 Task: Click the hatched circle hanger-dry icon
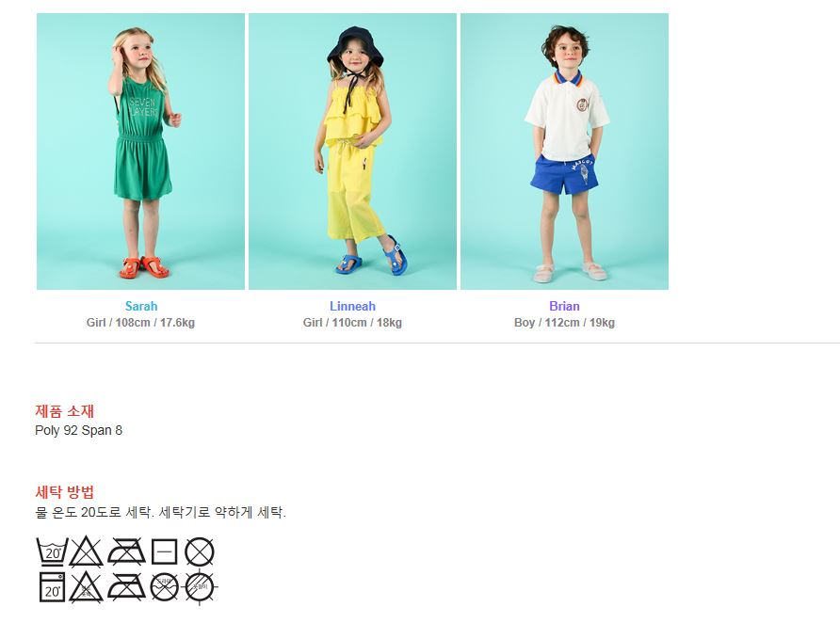[x=200, y=587]
